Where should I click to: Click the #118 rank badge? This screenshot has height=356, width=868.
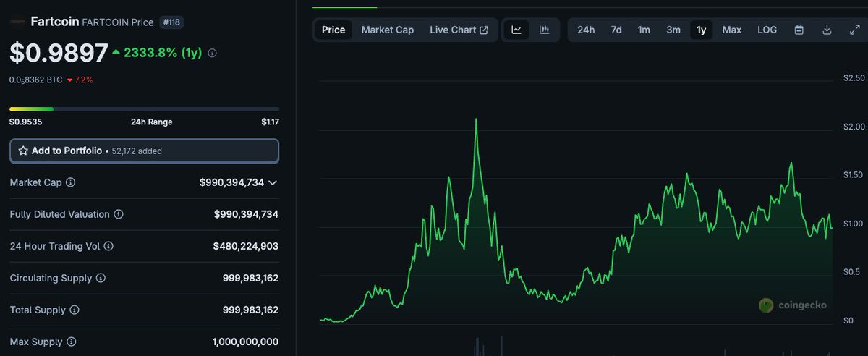172,22
